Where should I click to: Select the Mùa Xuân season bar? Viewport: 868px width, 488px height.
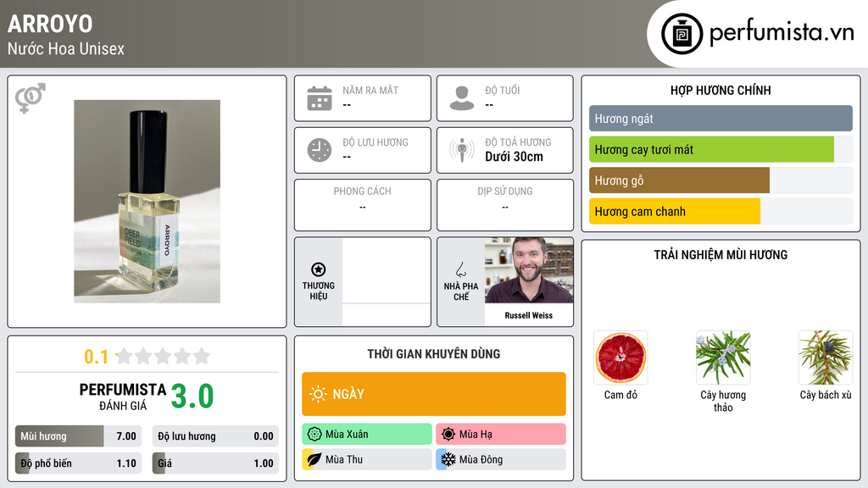pos(367,435)
